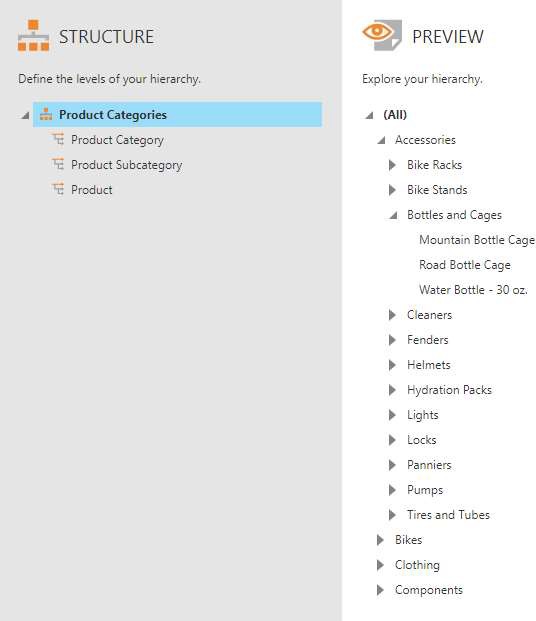Collapse the (All) preview node
Image resolution: width=536 pixels, height=621 pixels.
pos(369,115)
